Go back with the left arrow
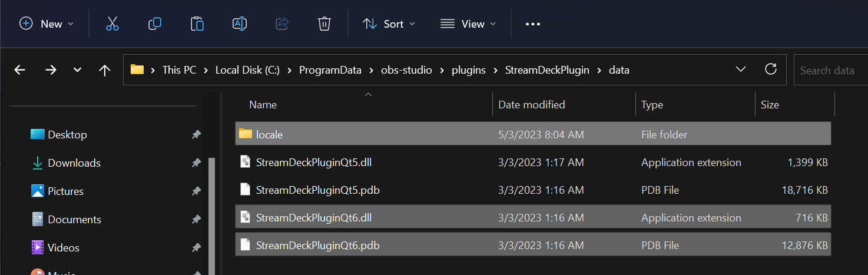 [x=20, y=70]
